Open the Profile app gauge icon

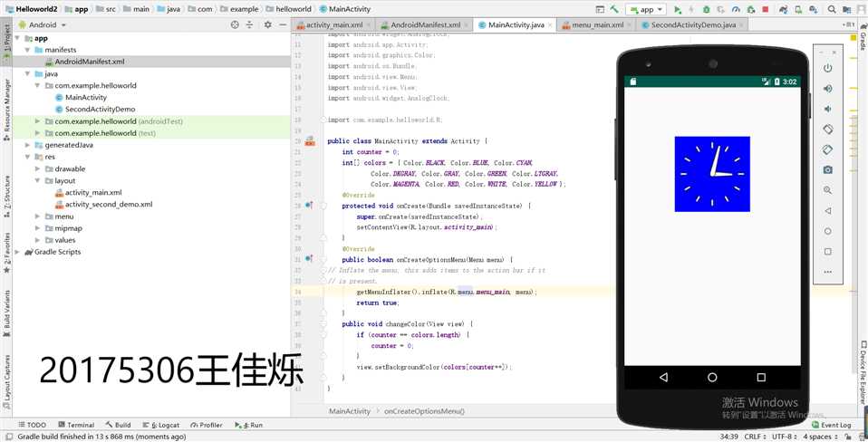click(736, 9)
